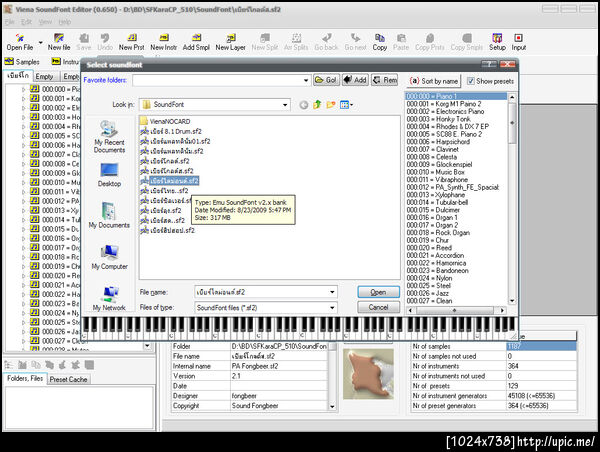Expand the Look in SoundFont dropdown

pyautogui.click(x=285, y=104)
